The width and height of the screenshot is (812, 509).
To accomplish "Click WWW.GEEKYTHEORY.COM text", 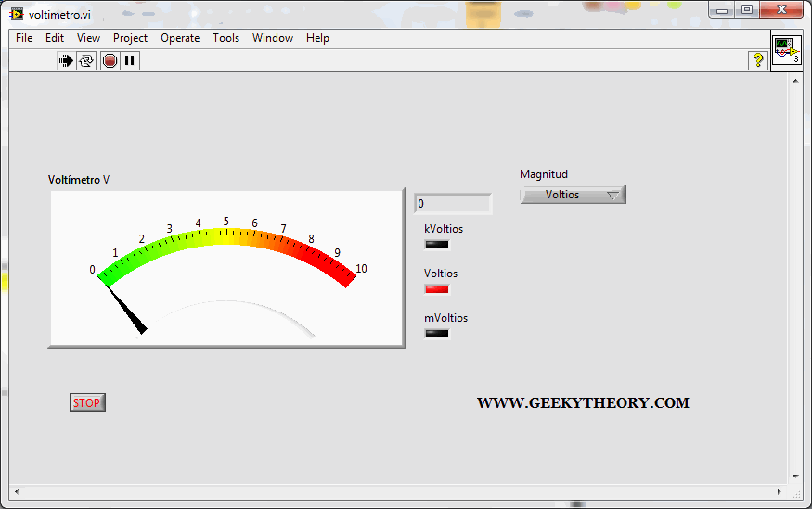I will (583, 403).
